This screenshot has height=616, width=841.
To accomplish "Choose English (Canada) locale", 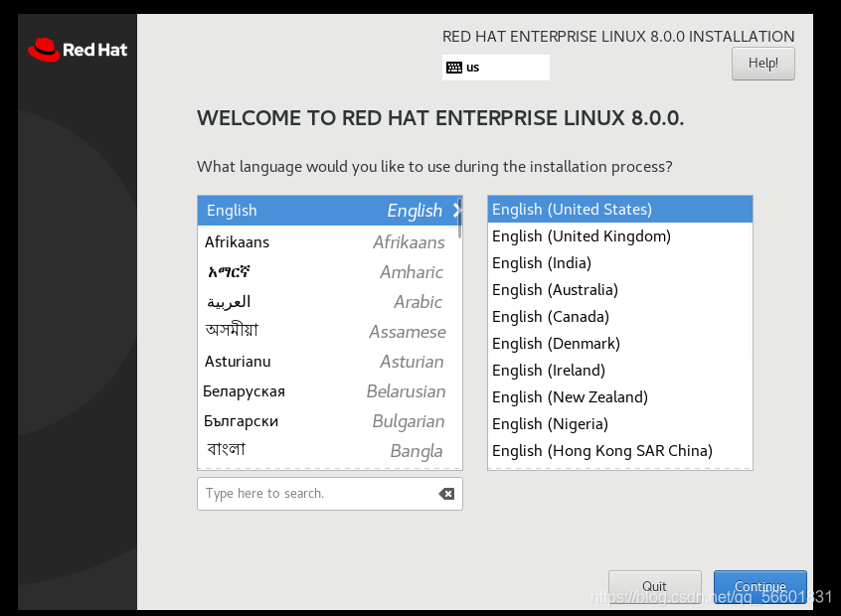I will pos(620,316).
